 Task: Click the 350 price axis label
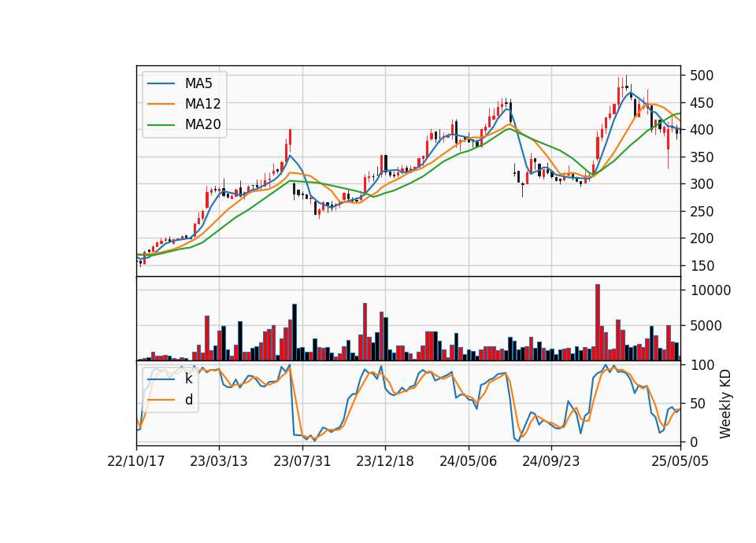(702, 157)
